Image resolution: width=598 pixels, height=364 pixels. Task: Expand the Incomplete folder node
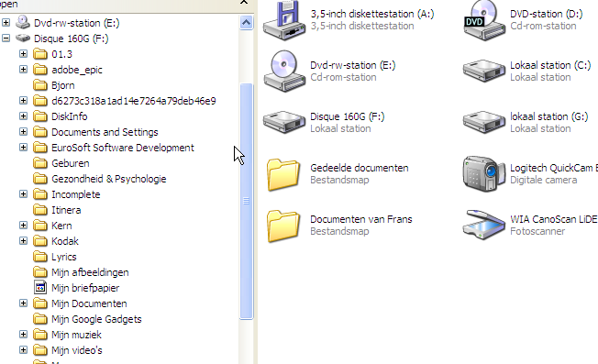coord(23,194)
